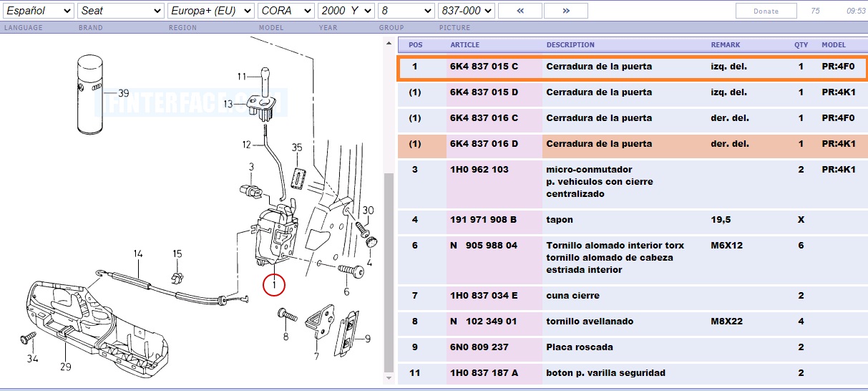Click the cuna cierre description
868x391 pixels.
(x=573, y=296)
